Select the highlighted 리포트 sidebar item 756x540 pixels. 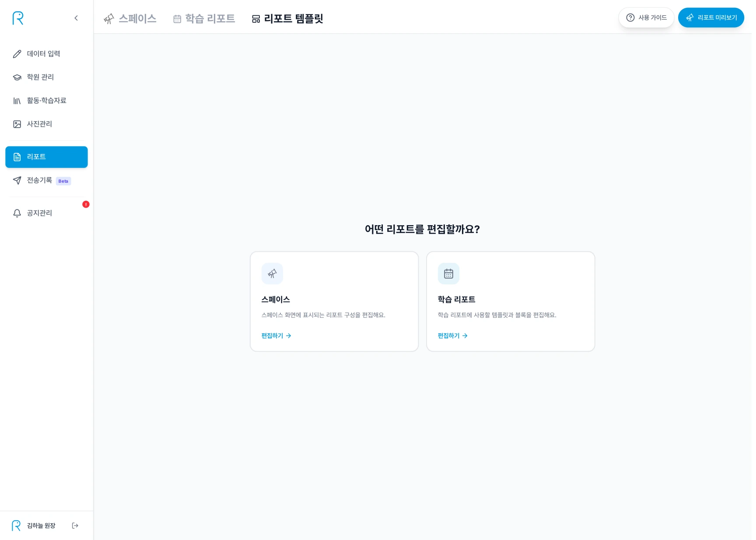pyautogui.click(x=46, y=157)
